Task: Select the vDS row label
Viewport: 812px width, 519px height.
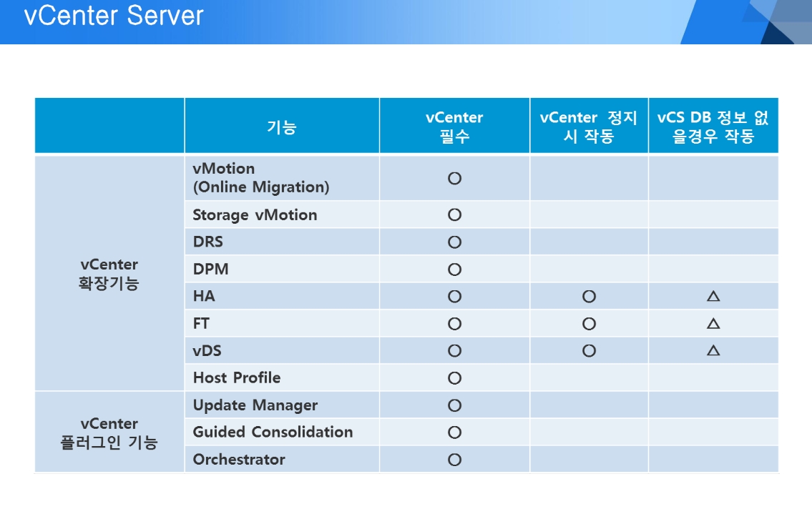Action: point(207,351)
